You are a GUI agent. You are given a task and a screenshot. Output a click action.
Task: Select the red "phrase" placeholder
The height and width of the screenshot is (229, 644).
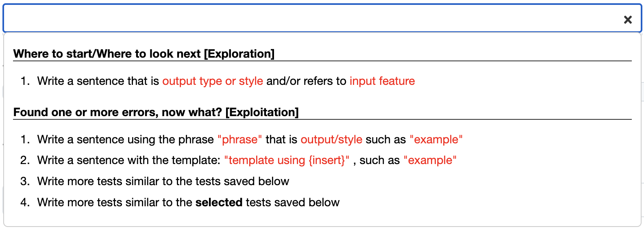coord(240,139)
